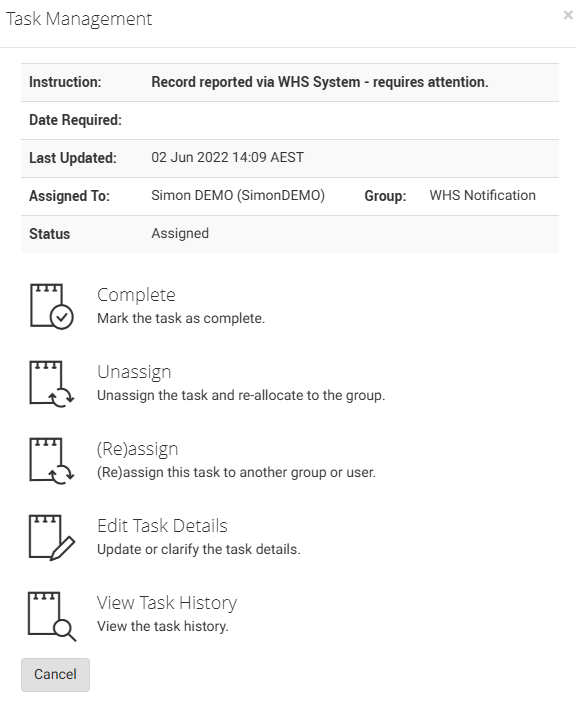This screenshot has width=576, height=703.
Task: Click the Simon DEMO assignee value
Action: click(x=238, y=195)
